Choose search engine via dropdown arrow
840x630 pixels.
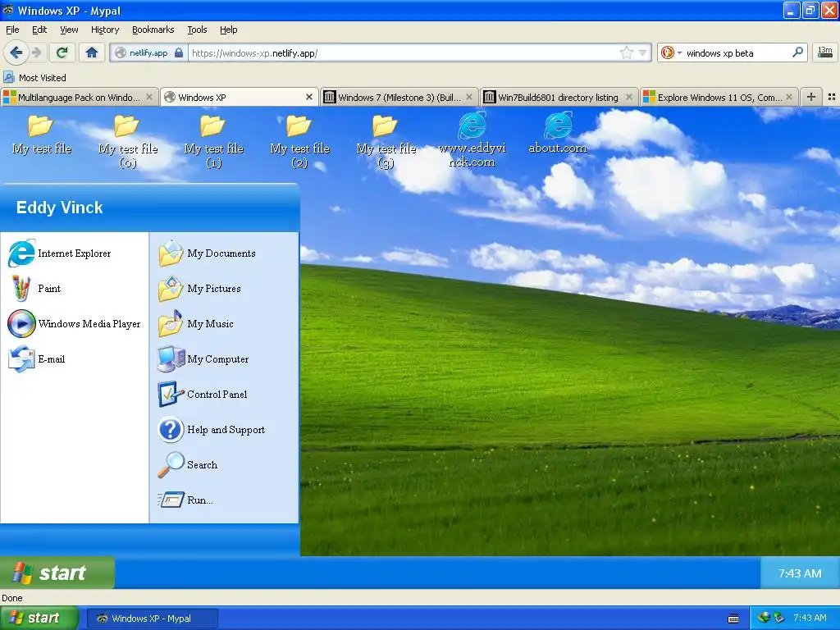[679, 52]
